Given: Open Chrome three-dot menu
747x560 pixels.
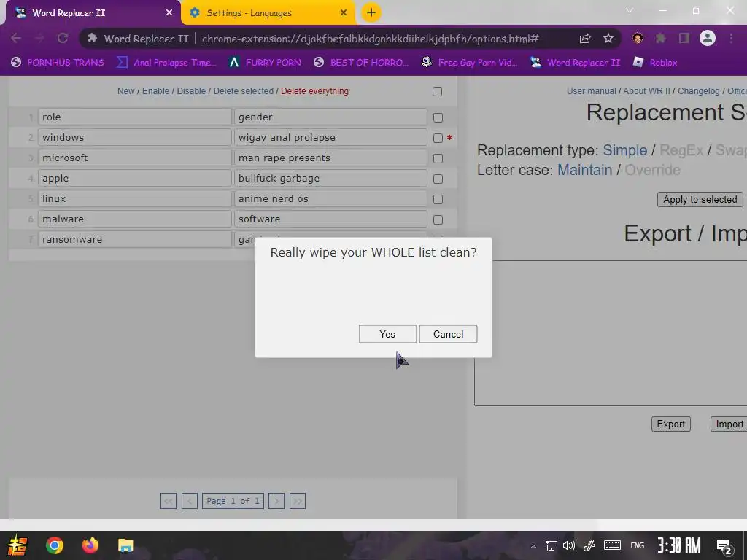Looking at the screenshot, I should [x=731, y=38].
